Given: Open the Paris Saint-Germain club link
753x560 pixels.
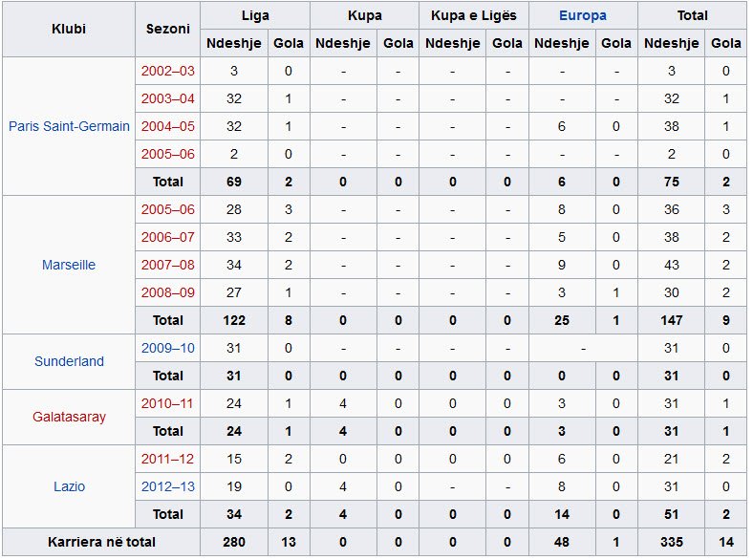Looking at the screenshot, I should tap(69, 126).
